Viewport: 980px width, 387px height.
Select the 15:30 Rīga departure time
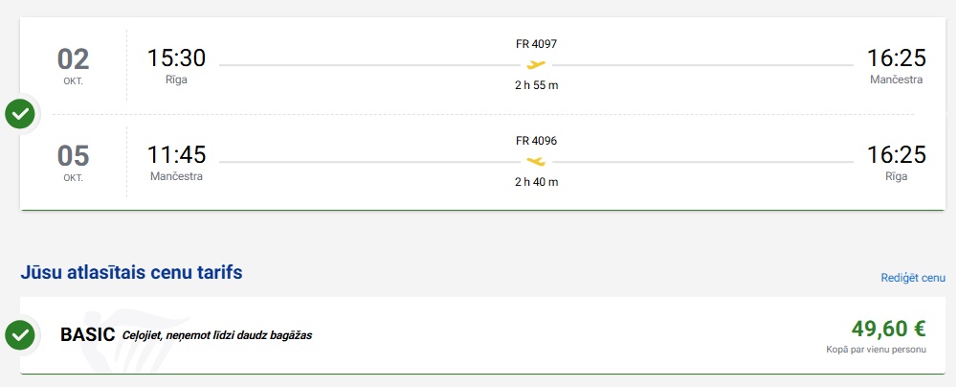pyautogui.click(x=176, y=57)
